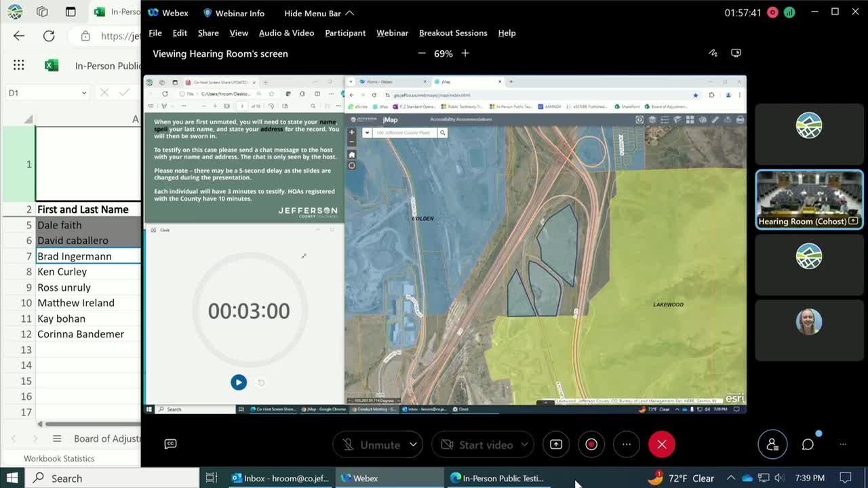Select cell Brad Ingermann in Excel
Screen dimensions: 868x488
pyautogui.click(x=88, y=256)
